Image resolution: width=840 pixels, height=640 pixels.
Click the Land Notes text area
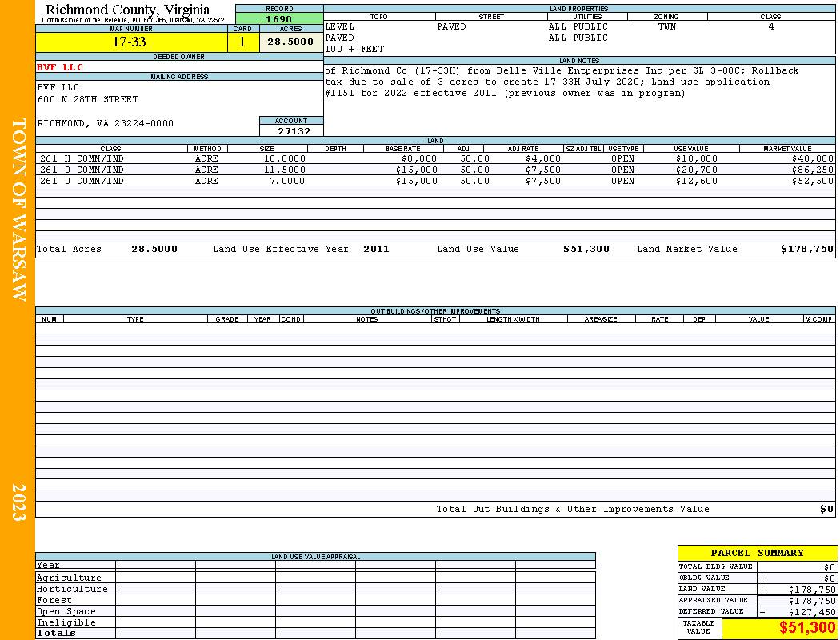pos(579,100)
